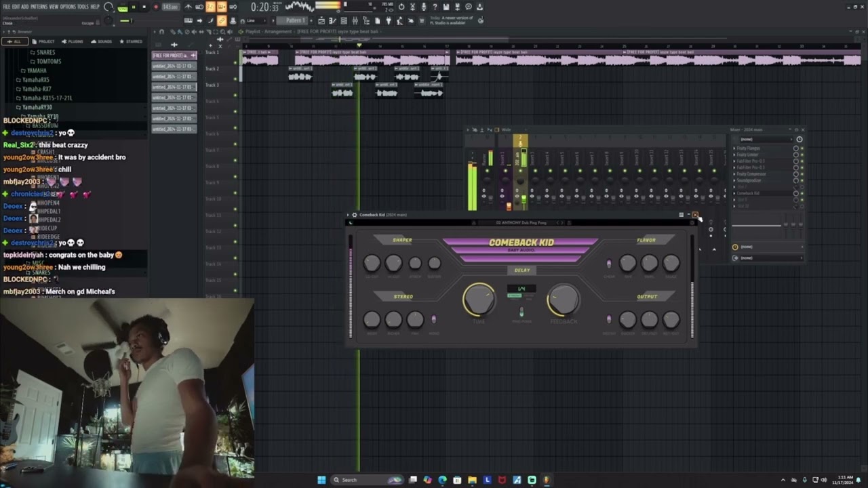Open the TOOLS menu
This screenshot has width=868, height=488.
[x=83, y=7]
